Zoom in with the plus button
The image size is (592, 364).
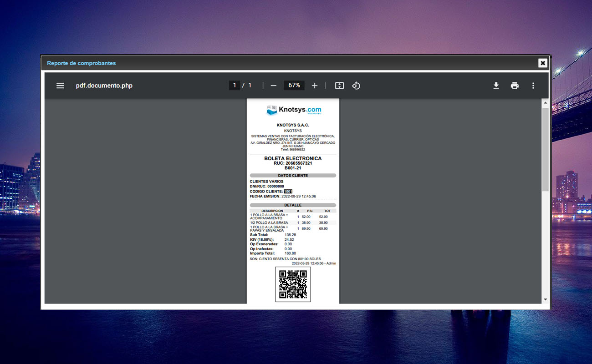point(314,86)
